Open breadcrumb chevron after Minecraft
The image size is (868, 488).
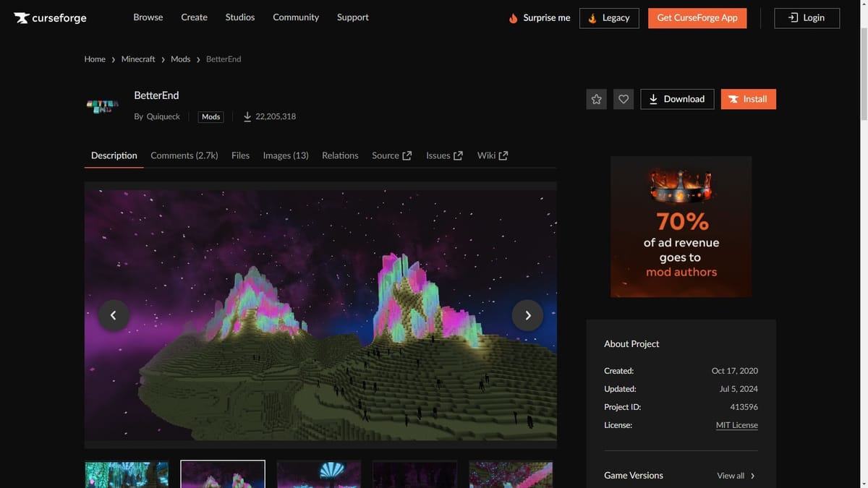click(164, 59)
